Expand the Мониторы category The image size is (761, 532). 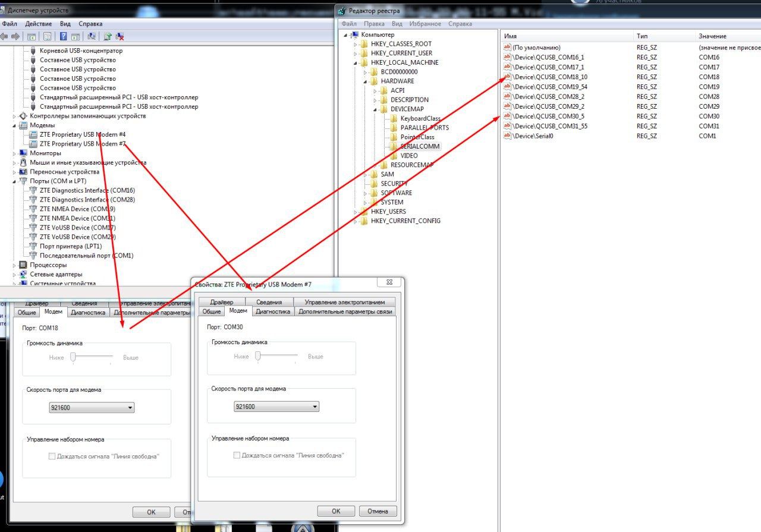(15, 153)
